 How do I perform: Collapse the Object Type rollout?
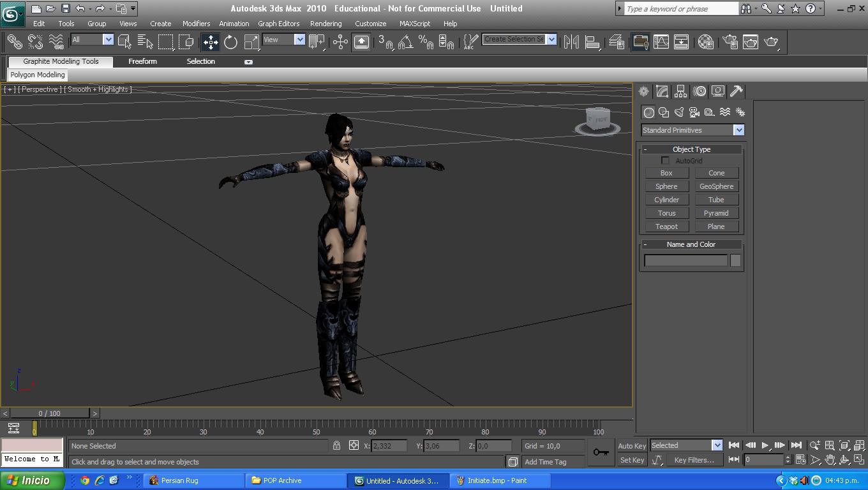click(691, 149)
